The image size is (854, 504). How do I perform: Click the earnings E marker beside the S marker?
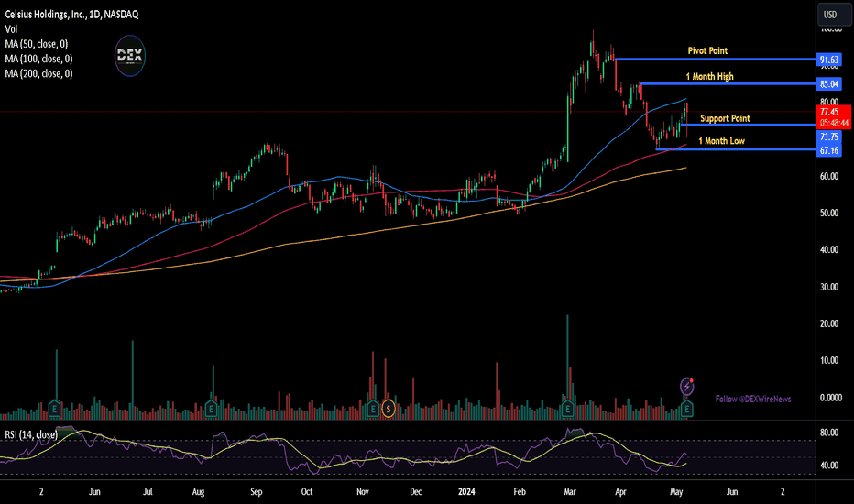click(373, 408)
